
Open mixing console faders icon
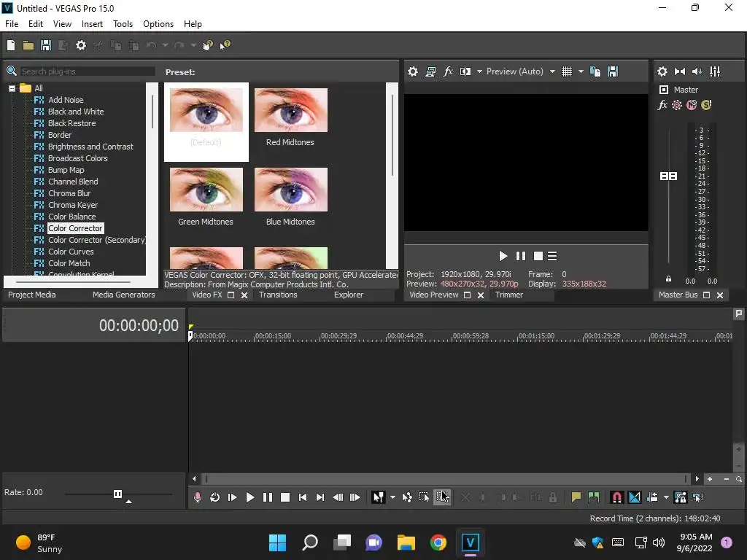point(715,71)
